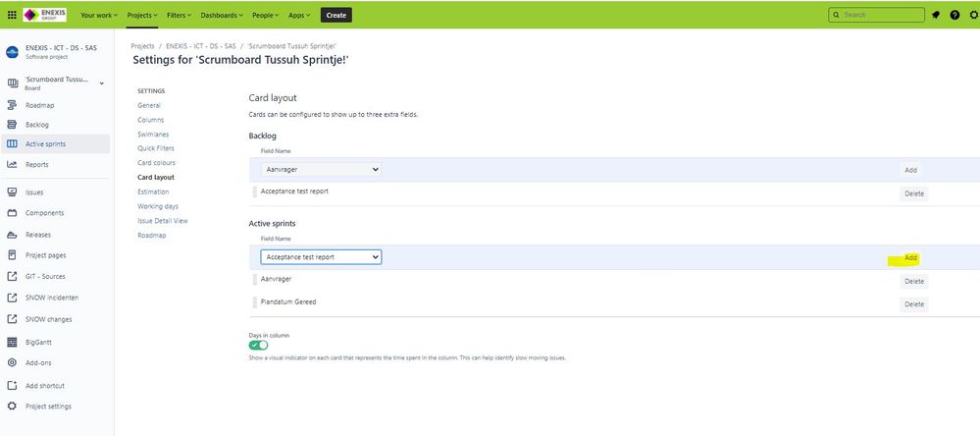Click Add button in Backlog section
The width and height of the screenshot is (980, 436).
tap(910, 170)
